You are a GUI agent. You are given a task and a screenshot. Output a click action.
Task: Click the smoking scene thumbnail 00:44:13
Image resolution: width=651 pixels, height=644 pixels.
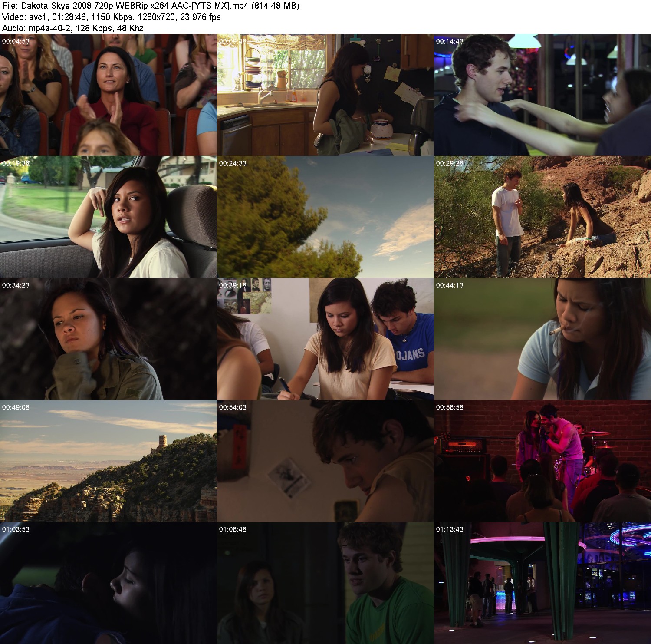tap(542, 339)
